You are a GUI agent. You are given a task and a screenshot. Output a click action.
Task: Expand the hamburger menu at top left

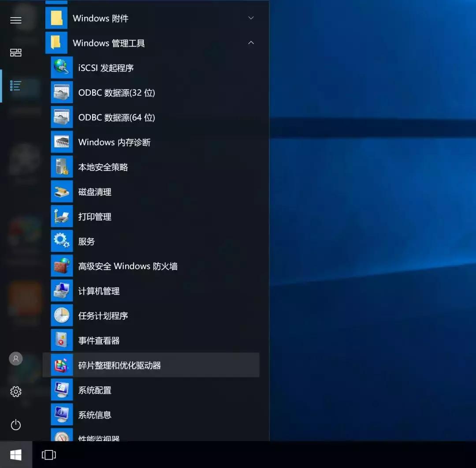click(15, 20)
